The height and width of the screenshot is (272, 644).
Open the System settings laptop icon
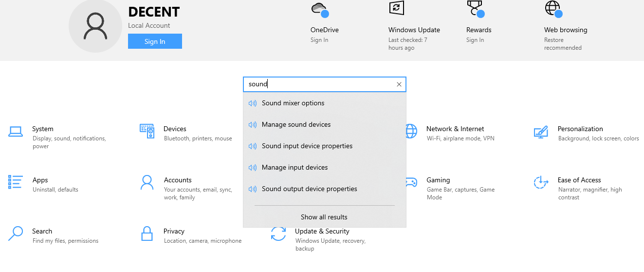pos(16,131)
